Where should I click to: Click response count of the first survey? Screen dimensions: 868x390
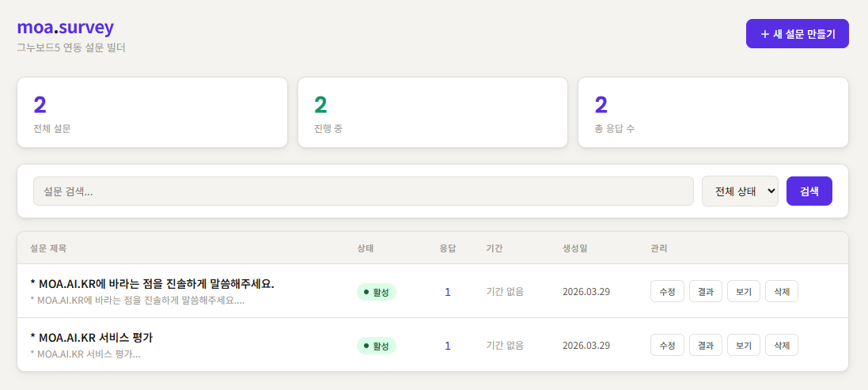click(447, 292)
